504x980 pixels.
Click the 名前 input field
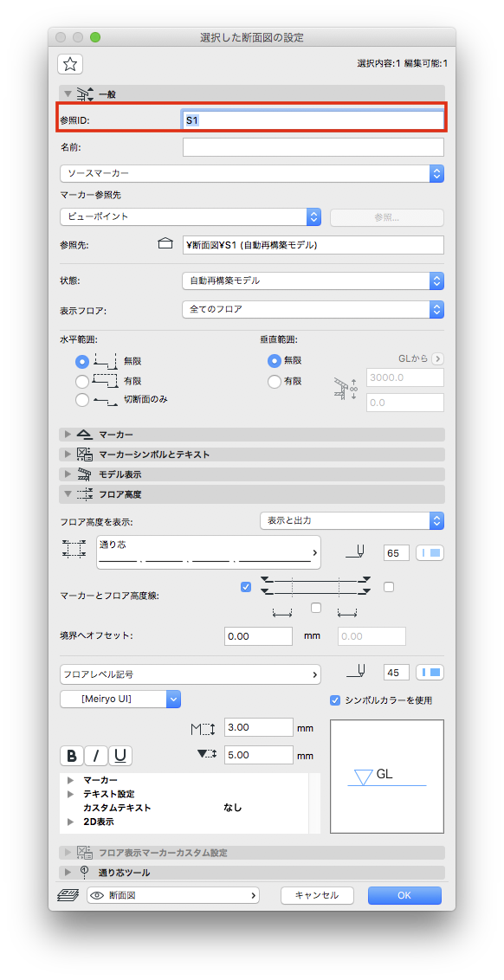click(313, 147)
